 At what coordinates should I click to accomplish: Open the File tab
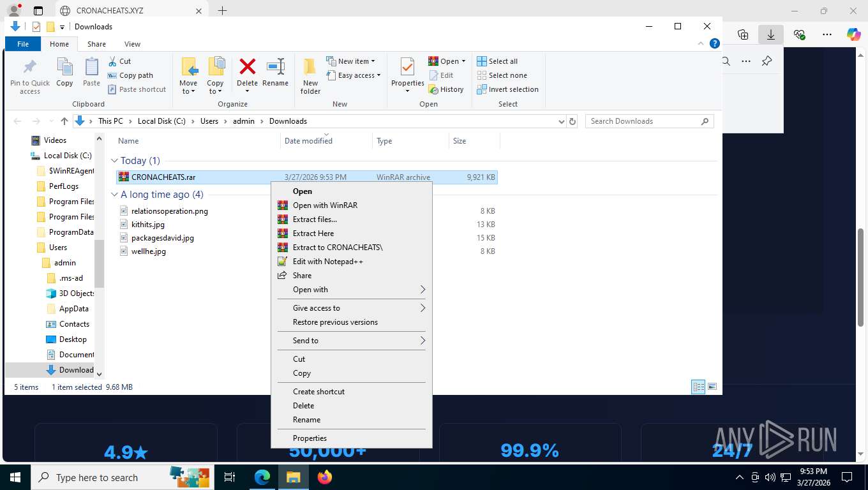tap(23, 44)
